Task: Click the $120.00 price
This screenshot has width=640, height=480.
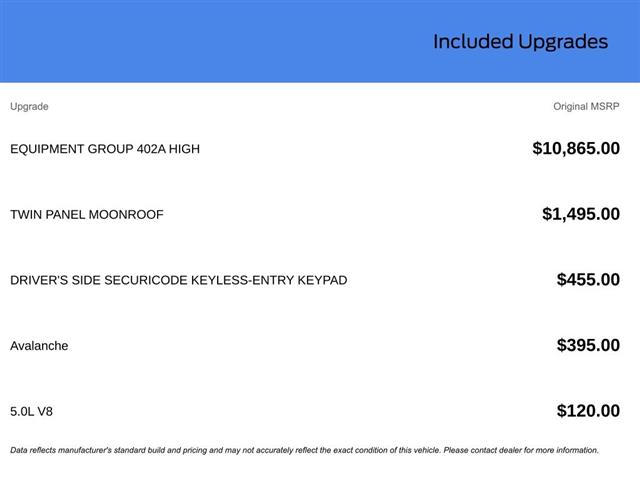Action: click(x=588, y=411)
